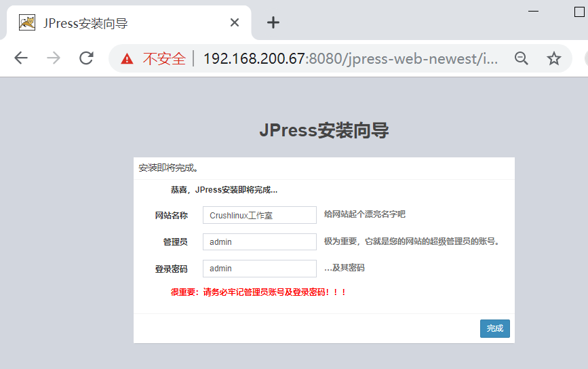The width and height of the screenshot is (588, 369).
Task: Select the JPress安装向导 browser tab
Action: tap(129, 23)
